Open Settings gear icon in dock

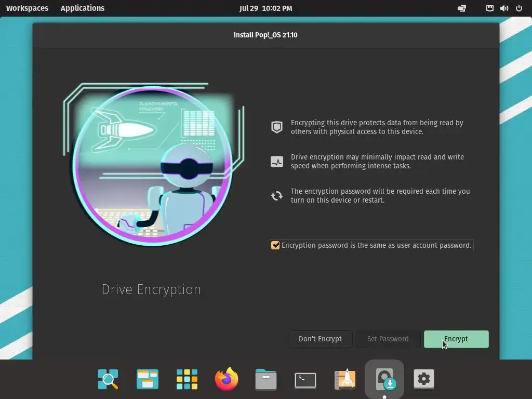coord(424,379)
